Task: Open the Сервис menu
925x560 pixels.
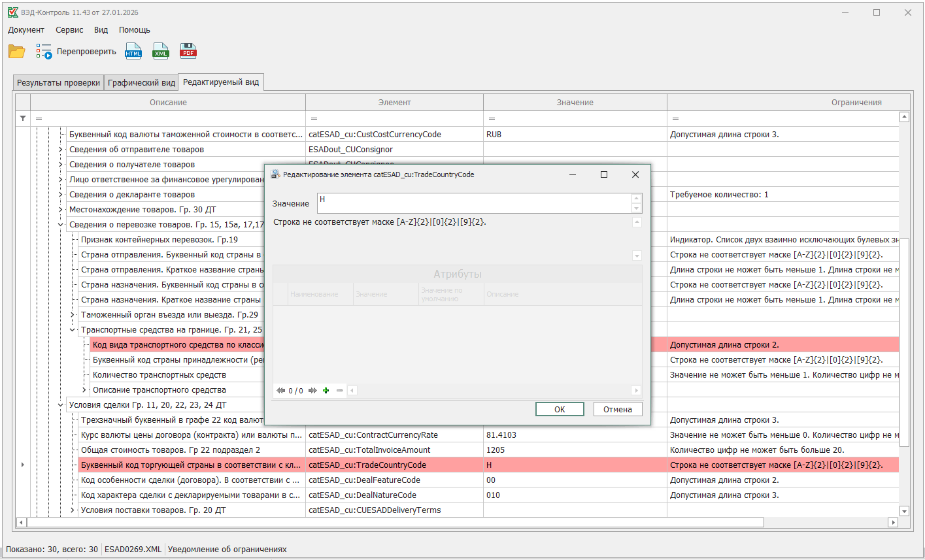Action: click(69, 30)
